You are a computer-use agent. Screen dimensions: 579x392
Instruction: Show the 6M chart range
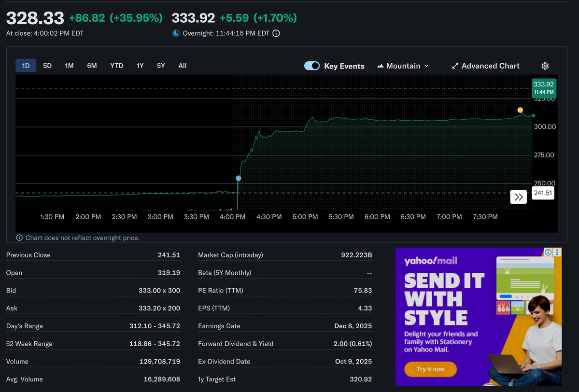coord(92,66)
